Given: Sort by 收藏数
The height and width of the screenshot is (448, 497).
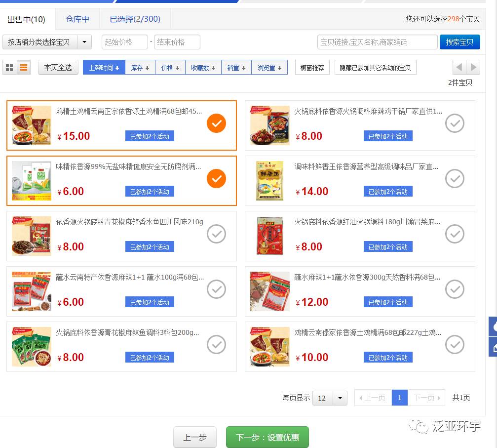Looking at the screenshot, I should [203, 67].
